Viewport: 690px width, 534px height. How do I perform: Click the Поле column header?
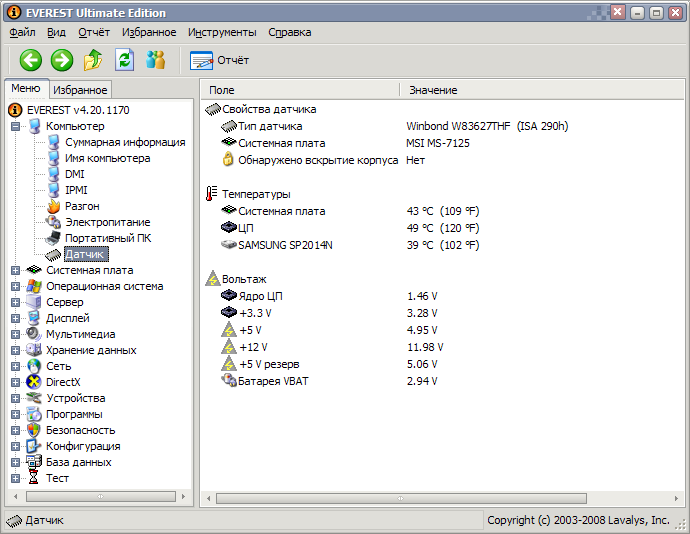(x=300, y=90)
